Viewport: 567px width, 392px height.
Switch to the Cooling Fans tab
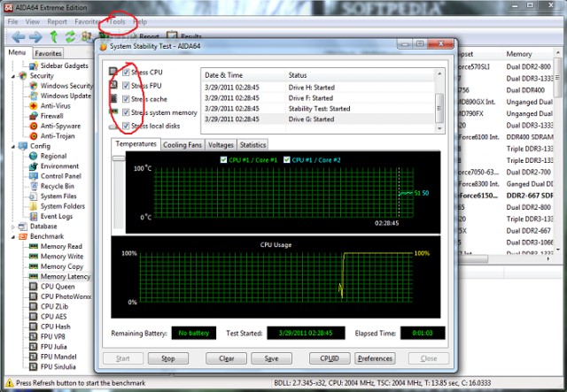pos(183,145)
